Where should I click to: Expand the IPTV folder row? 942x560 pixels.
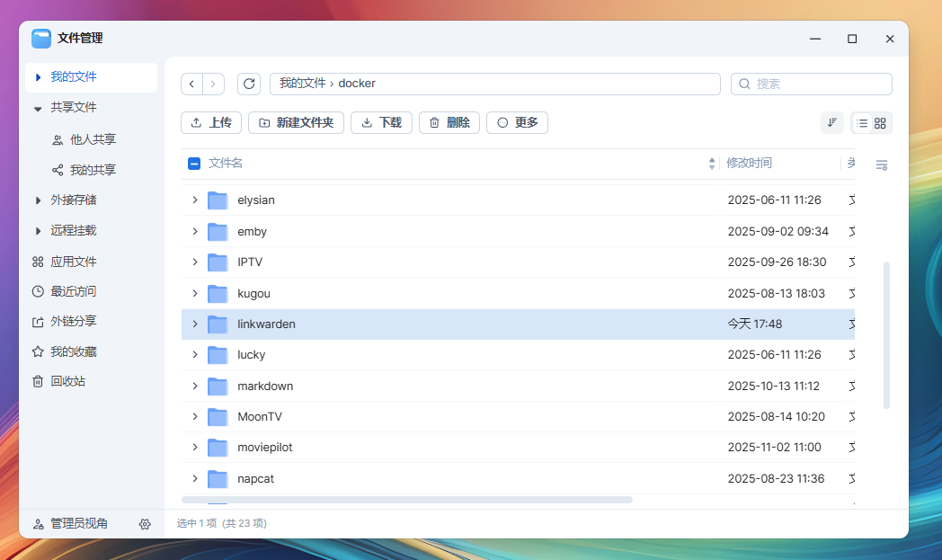click(x=195, y=262)
